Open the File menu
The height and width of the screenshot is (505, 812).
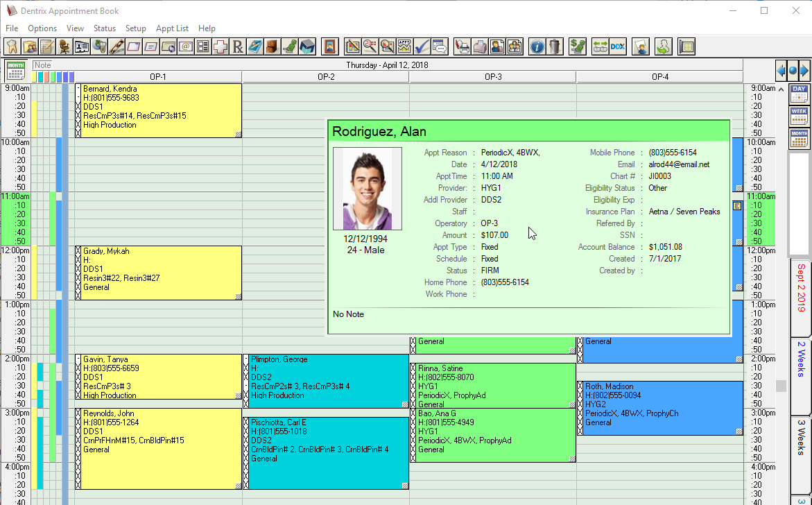point(11,28)
